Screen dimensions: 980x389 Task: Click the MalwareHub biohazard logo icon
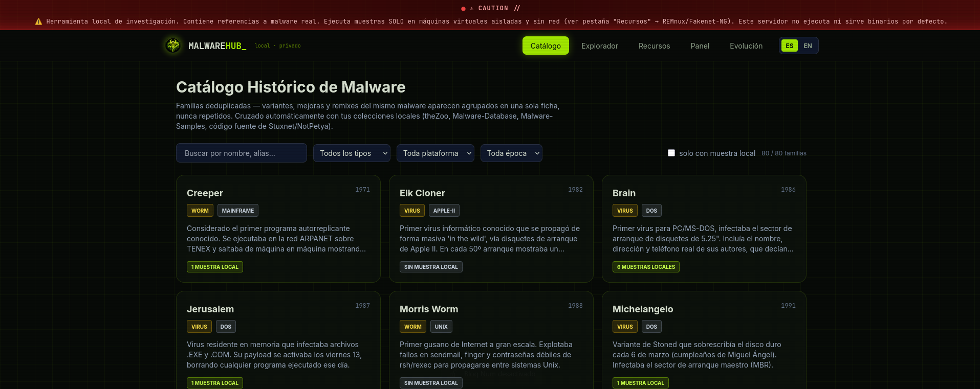point(173,45)
